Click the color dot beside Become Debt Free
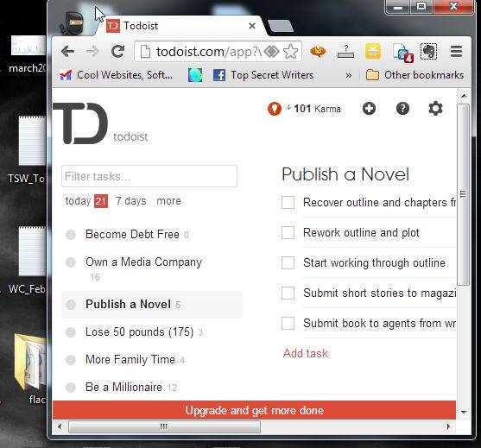The width and height of the screenshot is (481, 448). click(71, 235)
